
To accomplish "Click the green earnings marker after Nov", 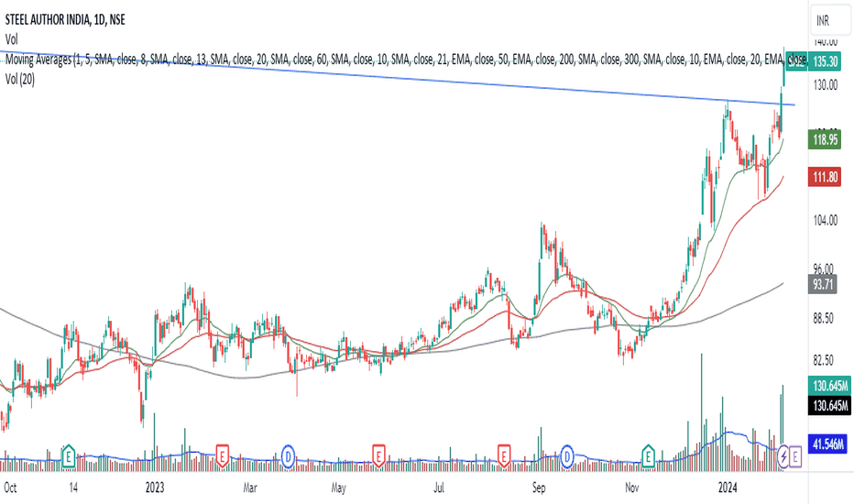I will pos(648,456).
